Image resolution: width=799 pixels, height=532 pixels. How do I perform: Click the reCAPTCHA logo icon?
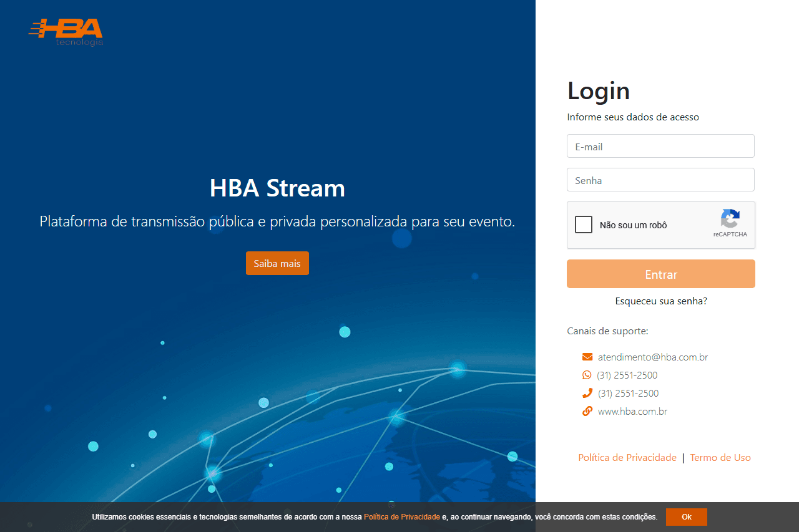pos(730,219)
